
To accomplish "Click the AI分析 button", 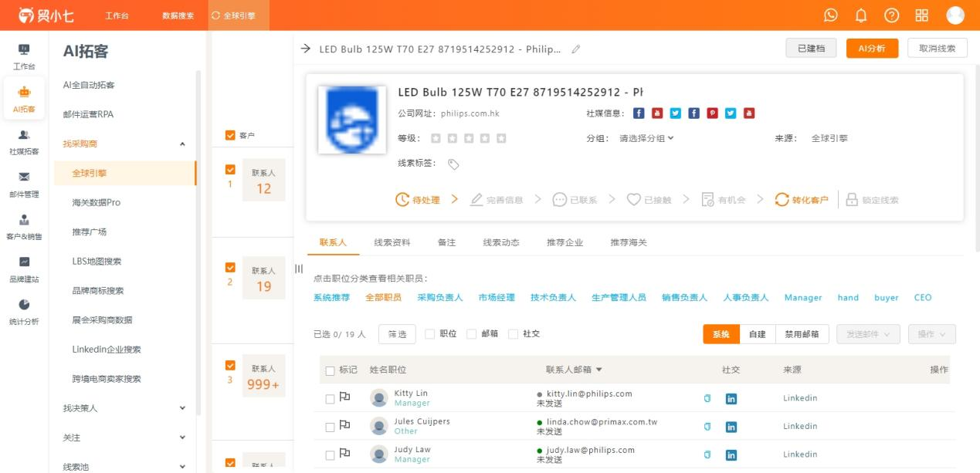I will pos(872,49).
